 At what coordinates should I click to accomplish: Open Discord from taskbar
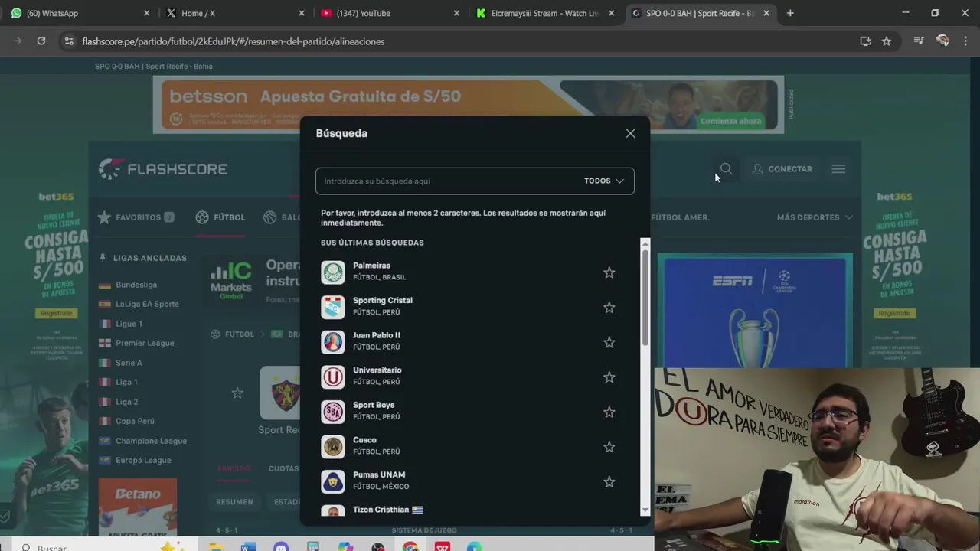pyautogui.click(x=281, y=546)
